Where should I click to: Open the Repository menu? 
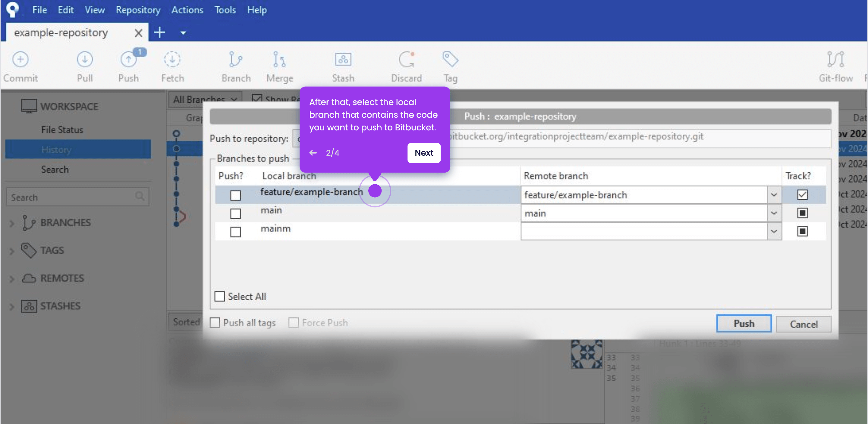click(x=138, y=10)
